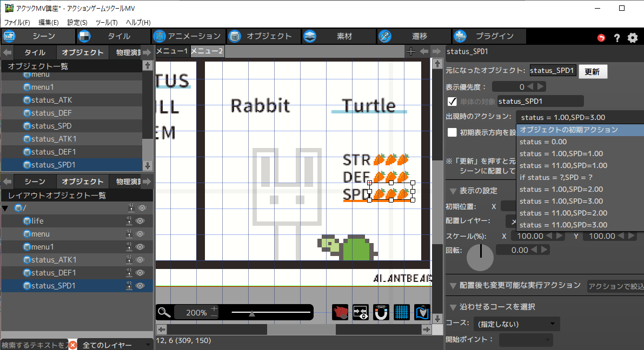Switch to the メニュー1 scene tab
Viewport: 644px width, 350px height.
pyautogui.click(x=172, y=51)
